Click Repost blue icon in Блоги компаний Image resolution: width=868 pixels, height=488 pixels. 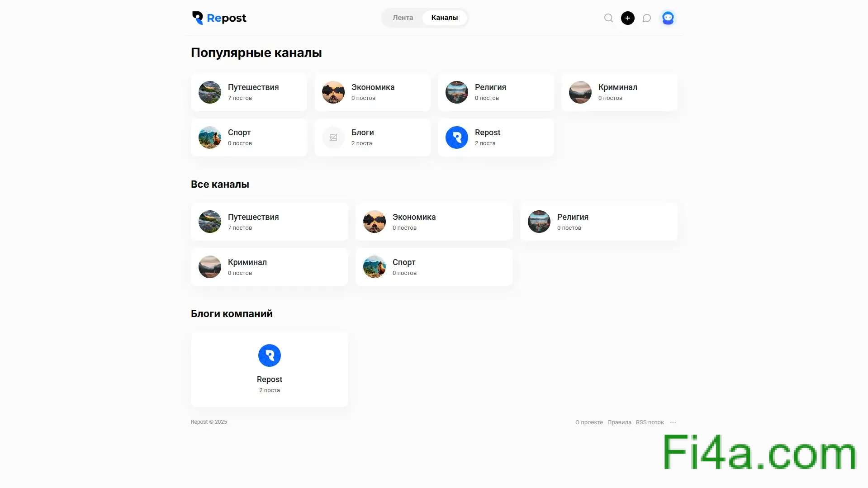click(269, 355)
